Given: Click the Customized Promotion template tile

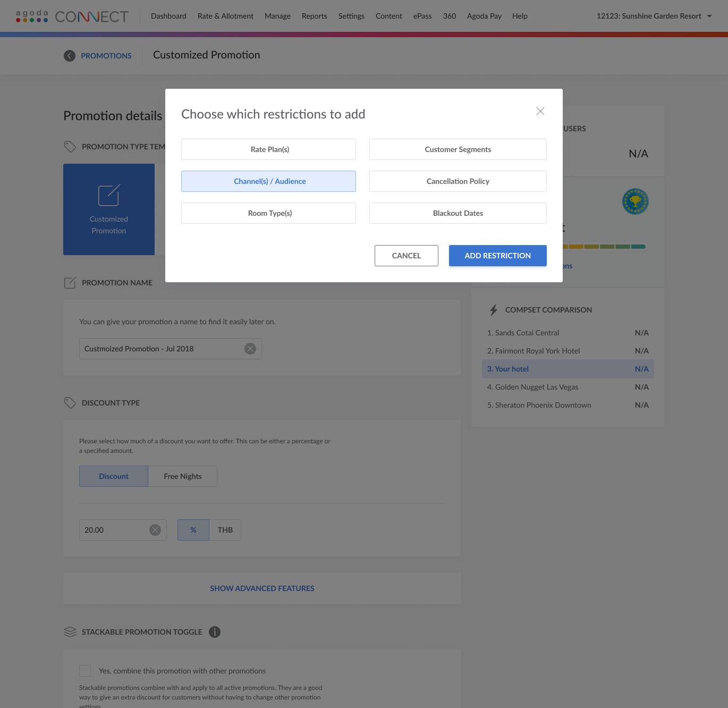Looking at the screenshot, I should 109,209.
